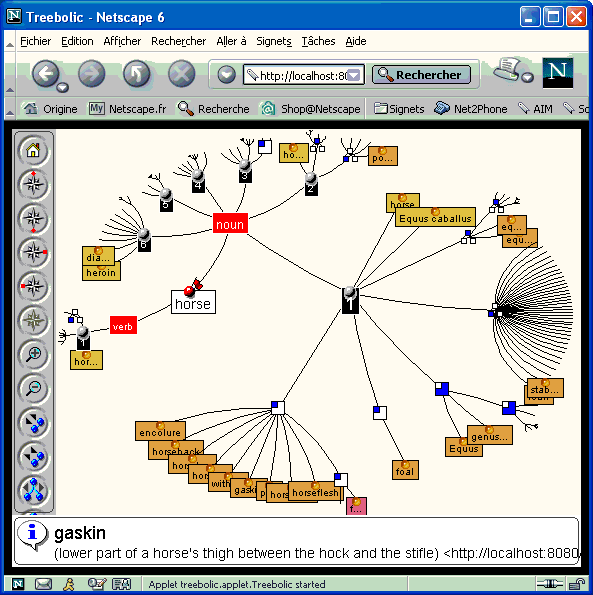Image resolution: width=593 pixels, height=595 pixels.
Task: Open the URL history dropdown arrow
Action: 354,75
